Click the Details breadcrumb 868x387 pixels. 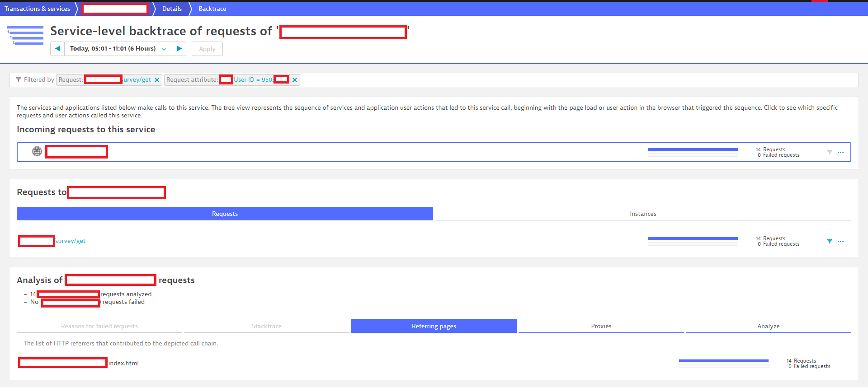172,9
